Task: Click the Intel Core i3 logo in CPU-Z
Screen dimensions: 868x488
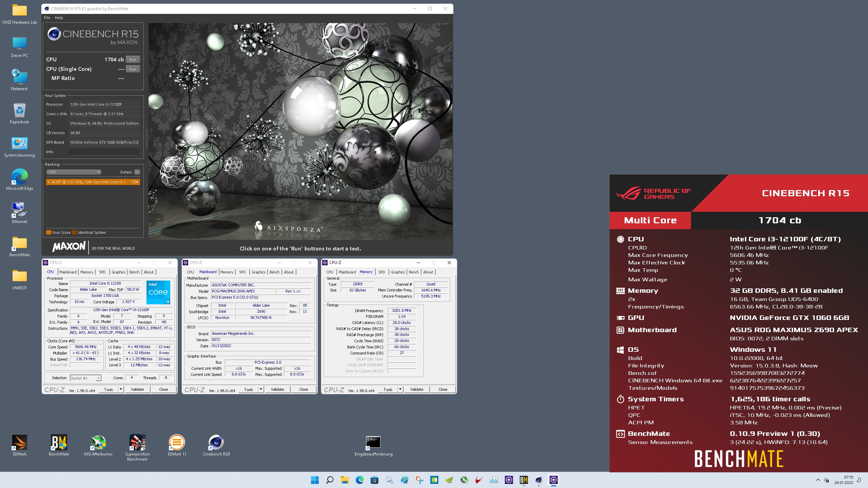Action: (158, 292)
